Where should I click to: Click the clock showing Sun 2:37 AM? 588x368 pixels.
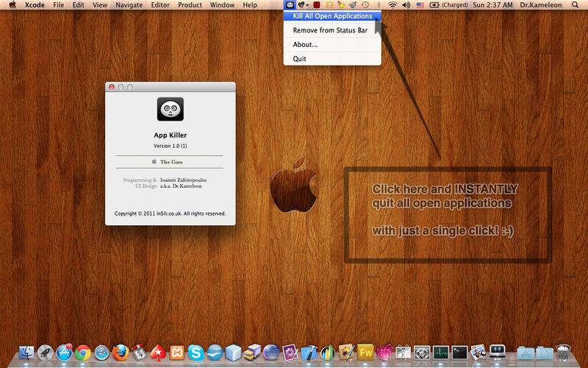492,5
